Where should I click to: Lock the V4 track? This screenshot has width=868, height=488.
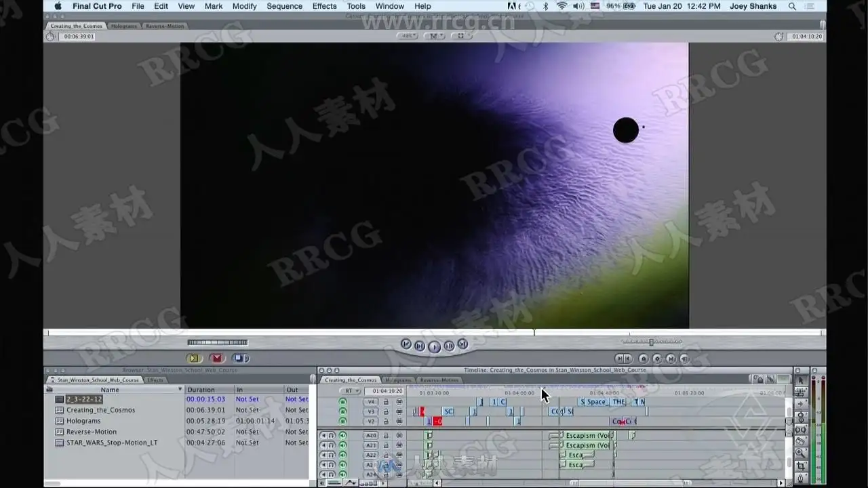pos(386,402)
